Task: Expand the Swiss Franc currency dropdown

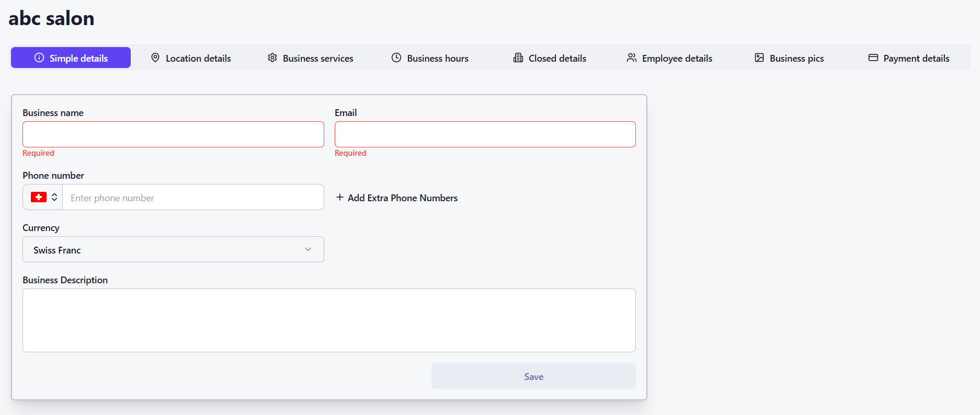Action: 173,249
